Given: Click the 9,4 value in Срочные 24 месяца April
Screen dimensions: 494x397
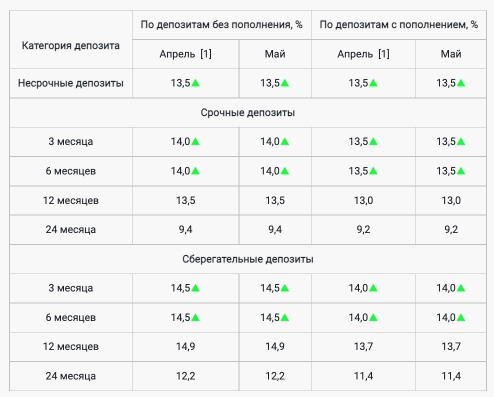Looking at the screenshot, I should click(186, 230).
